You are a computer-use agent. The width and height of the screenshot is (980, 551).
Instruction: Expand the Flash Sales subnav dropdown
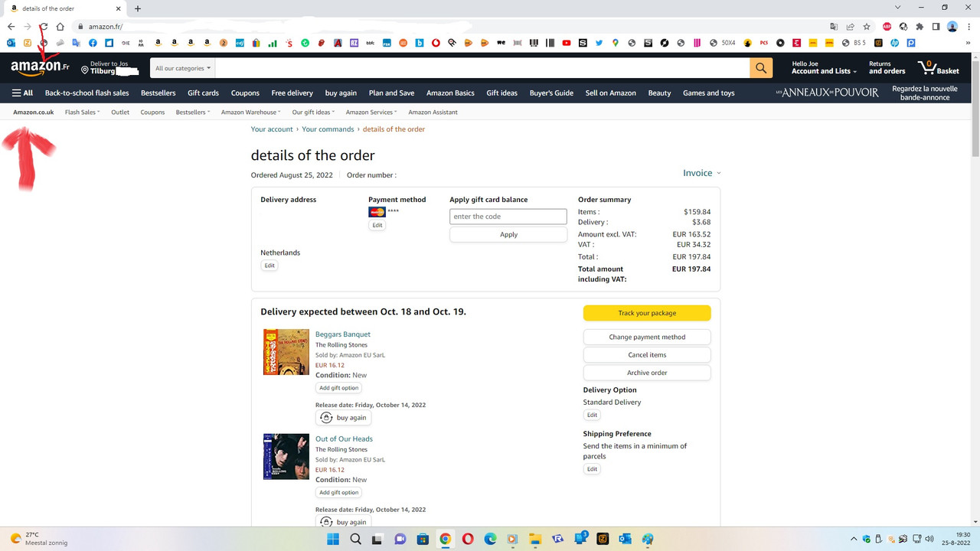coord(83,112)
